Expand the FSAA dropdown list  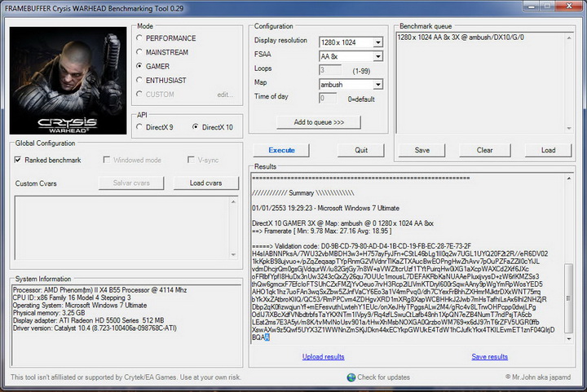(377, 56)
